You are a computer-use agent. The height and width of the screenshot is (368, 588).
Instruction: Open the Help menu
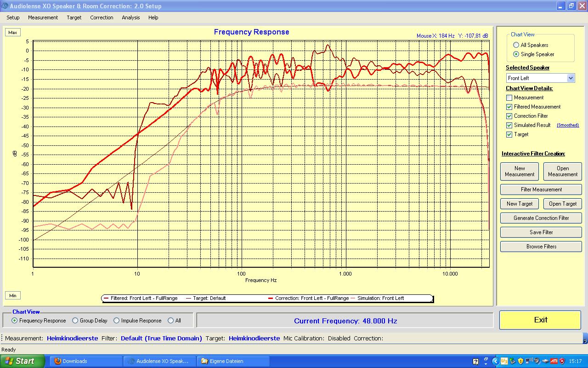pos(153,17)
